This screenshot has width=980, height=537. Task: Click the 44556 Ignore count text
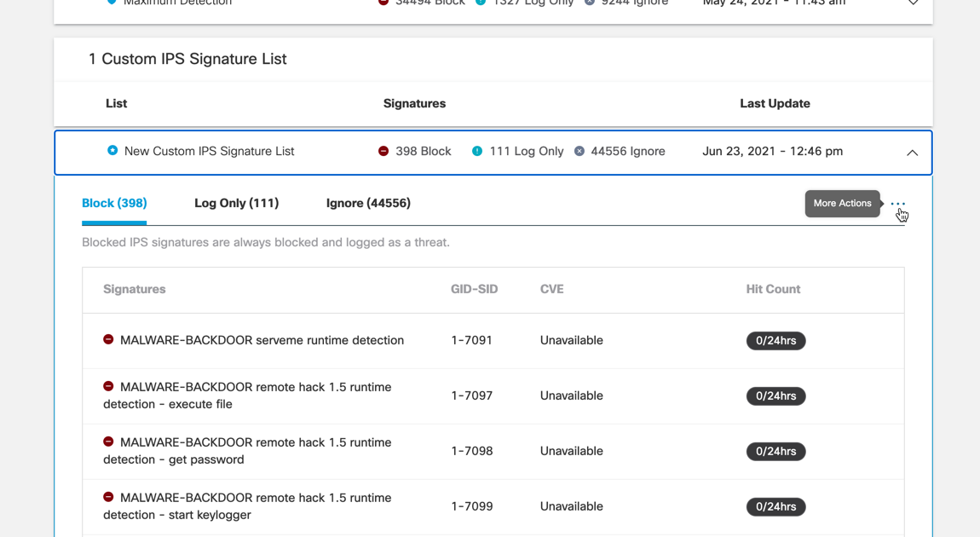click(627, 151)
